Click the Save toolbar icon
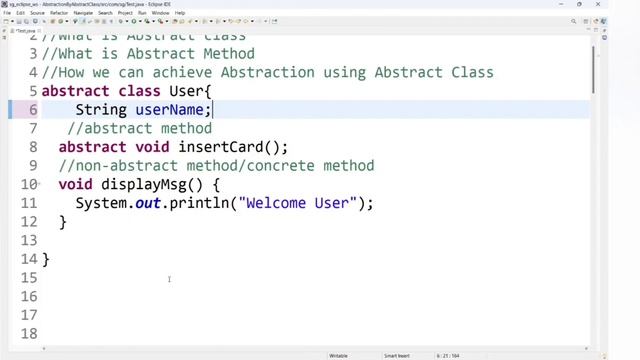Viewport: 640px width, 360px height. click(19, 21)
